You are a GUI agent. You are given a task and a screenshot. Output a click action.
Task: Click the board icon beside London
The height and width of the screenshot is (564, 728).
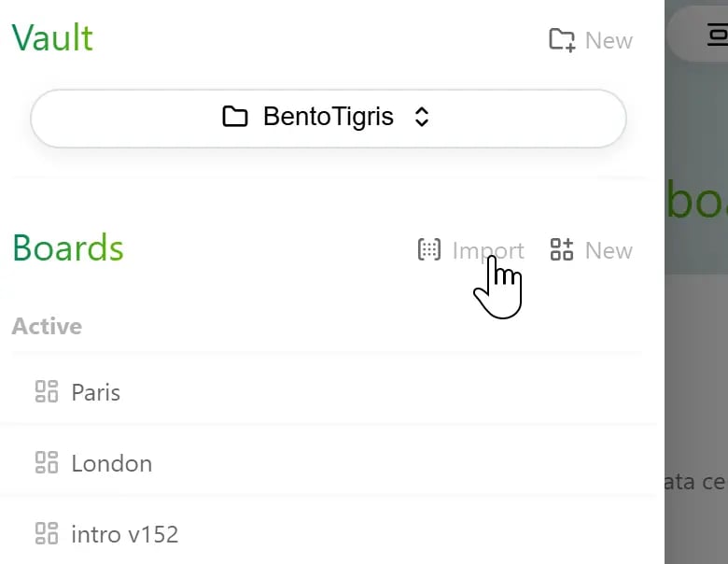[x=47, y=462]
